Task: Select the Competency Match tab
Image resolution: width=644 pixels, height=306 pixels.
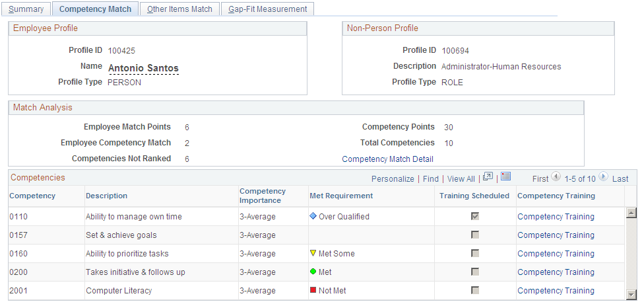Action: [x=95, y=9]
